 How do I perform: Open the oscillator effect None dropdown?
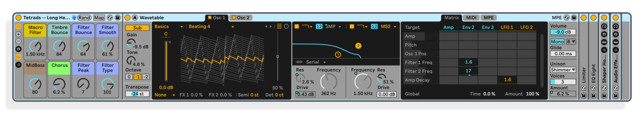pyautogui.click(x=165, y=95)
